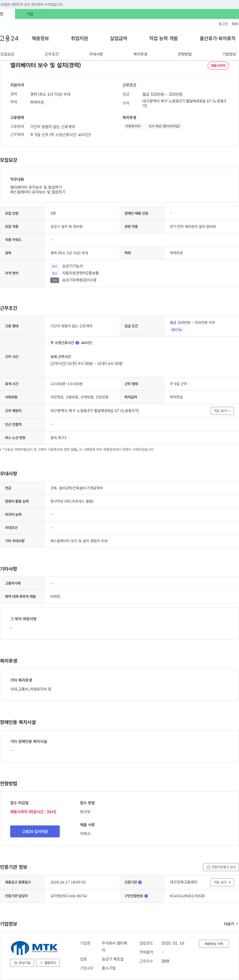Select 2025.06.17 18:59:32 registration date

[x=68, y=882]
